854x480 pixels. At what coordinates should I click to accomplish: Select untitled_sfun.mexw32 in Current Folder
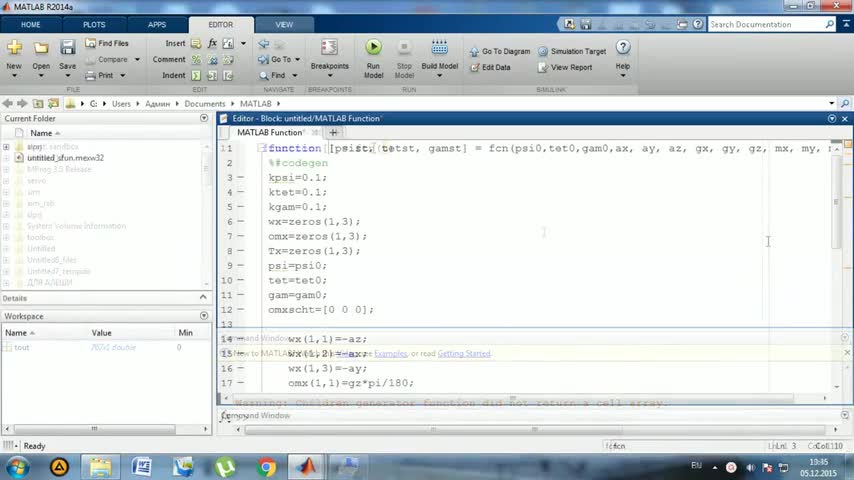click(x=65, y=158)
